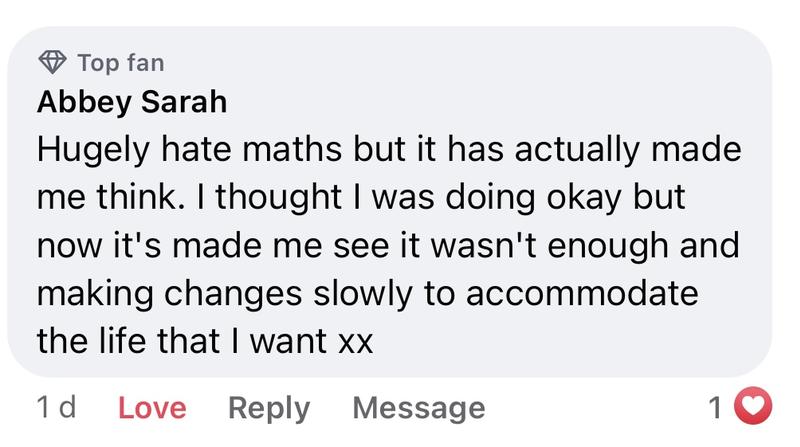Click the line starting "making changes slowly"
This screenshot has width=800, height=447.
click(x=366, y=294)
